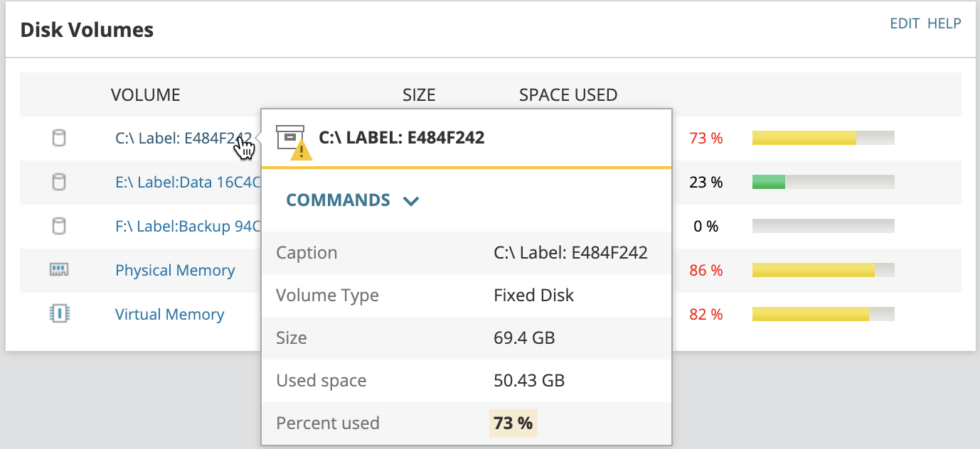Image resolution: width=980 pixels, height=449 pixels.
Task: Click the VOLUME column header
Action: pos(146,94)
